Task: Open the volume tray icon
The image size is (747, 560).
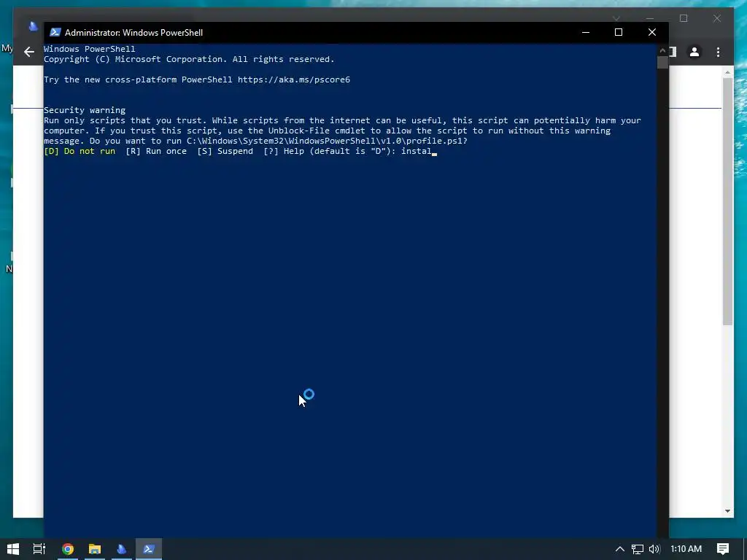Action: tap(654, 549)
